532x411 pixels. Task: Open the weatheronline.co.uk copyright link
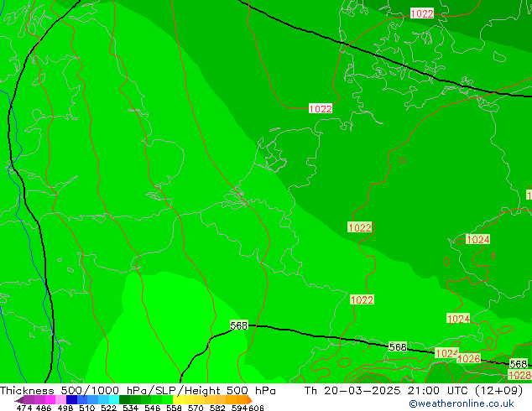[x=462, y=403]
